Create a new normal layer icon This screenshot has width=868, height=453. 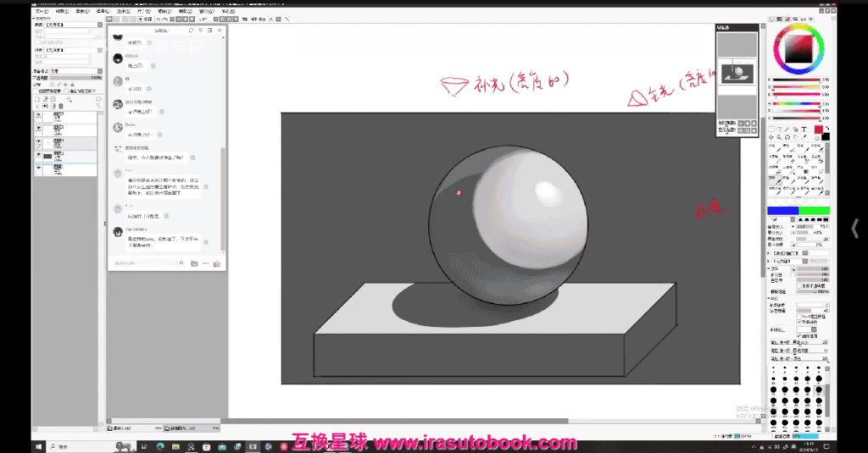(37, 99)
